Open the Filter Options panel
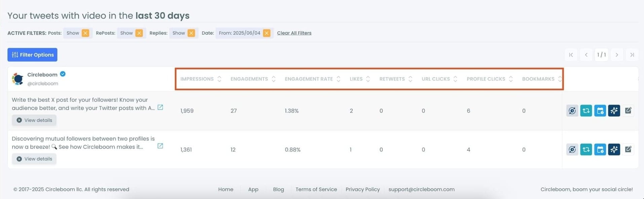The image size is (644, 199). click(33, 55)
